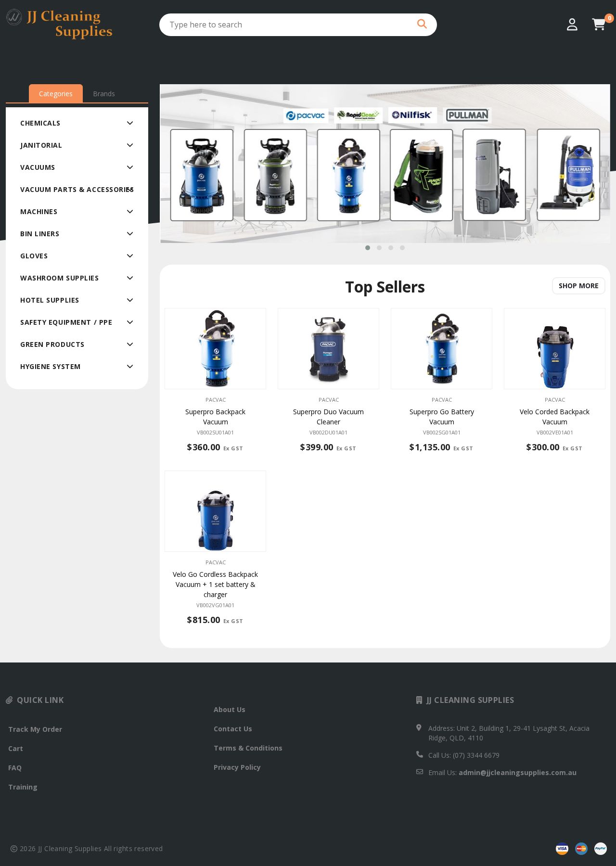Open the VACUUMS category link

[x=38, y=167]
